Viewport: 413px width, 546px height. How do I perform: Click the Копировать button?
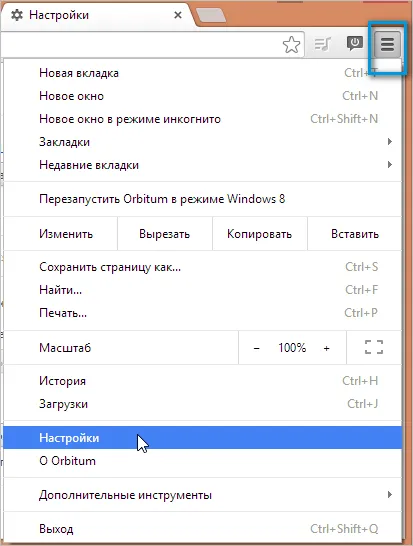point(259,234)
